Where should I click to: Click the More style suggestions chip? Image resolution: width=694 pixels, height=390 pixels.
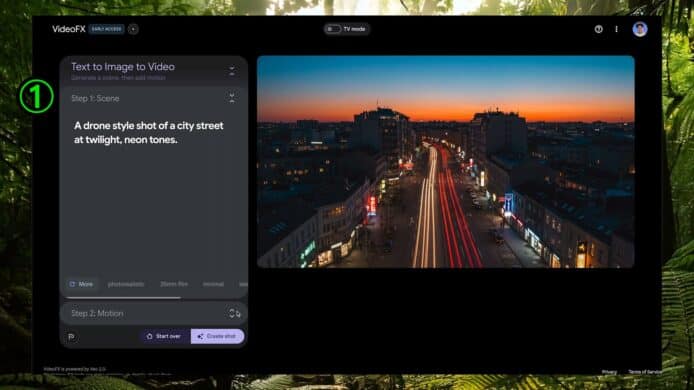(81, 284)
